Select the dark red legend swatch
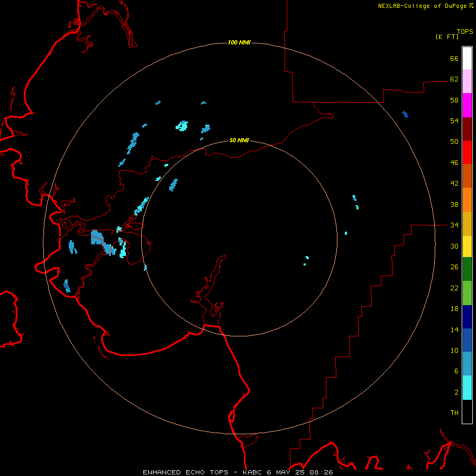This screenshot has height=476, width=476. pyautogui.click(x=467, y=129)
